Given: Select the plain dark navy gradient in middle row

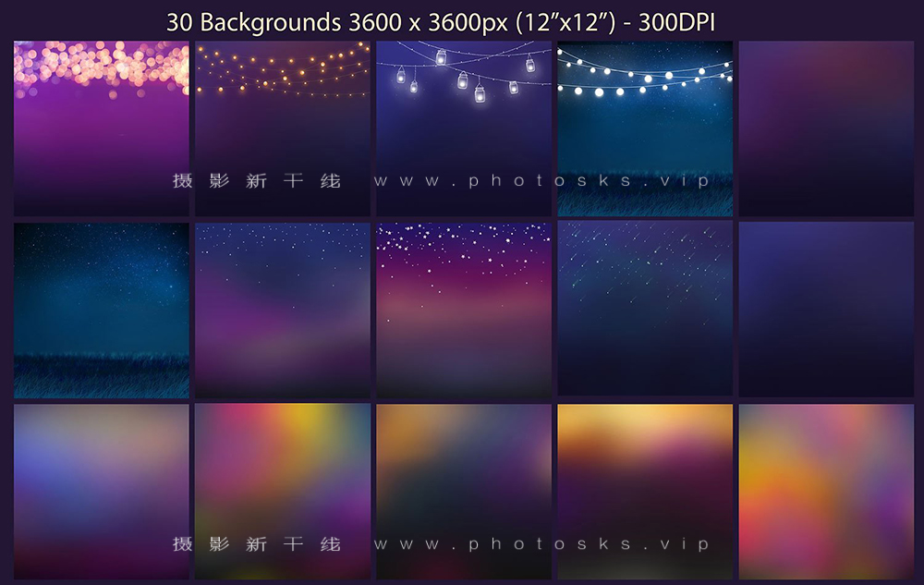Looking at the screenshot, I should [826, 310].
